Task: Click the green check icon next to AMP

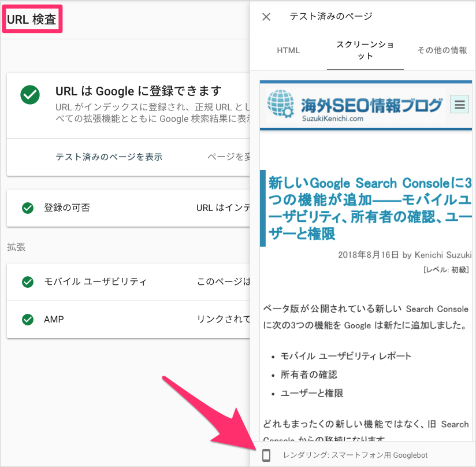Action: click(28, 320)
